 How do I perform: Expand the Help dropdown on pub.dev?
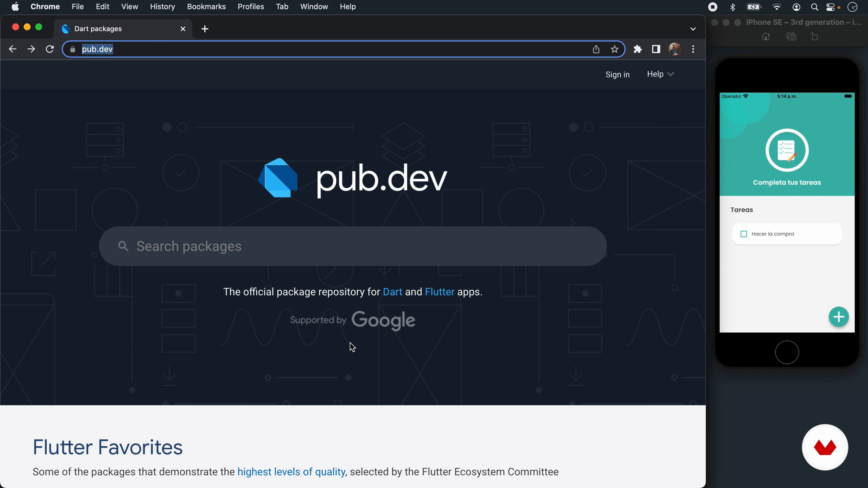point(660,74)
